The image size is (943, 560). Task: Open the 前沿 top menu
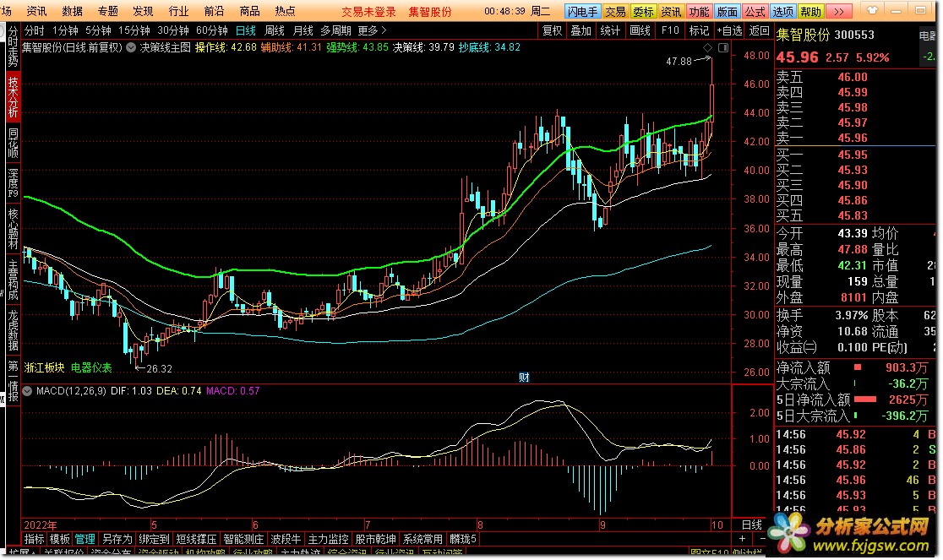pyautogui.click(x=214, y=11)
